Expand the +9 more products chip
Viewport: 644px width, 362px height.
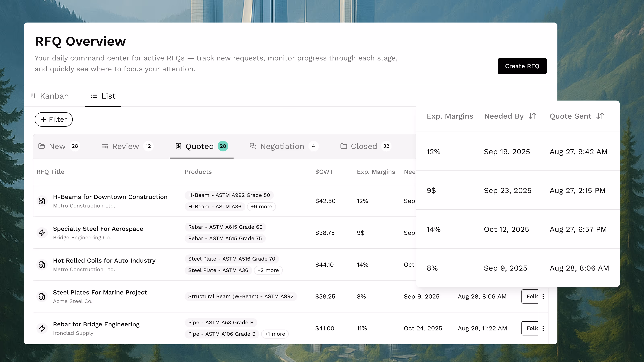[261, 207]
